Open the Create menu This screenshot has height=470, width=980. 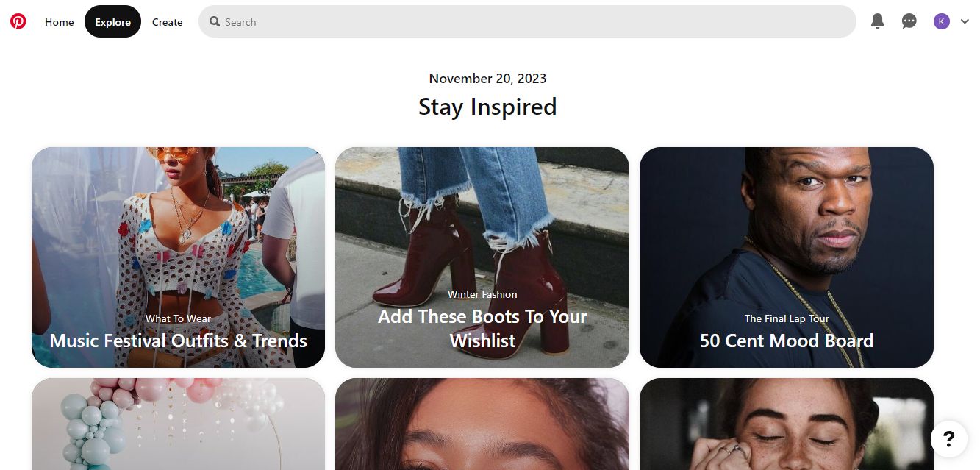pos(168,22)
